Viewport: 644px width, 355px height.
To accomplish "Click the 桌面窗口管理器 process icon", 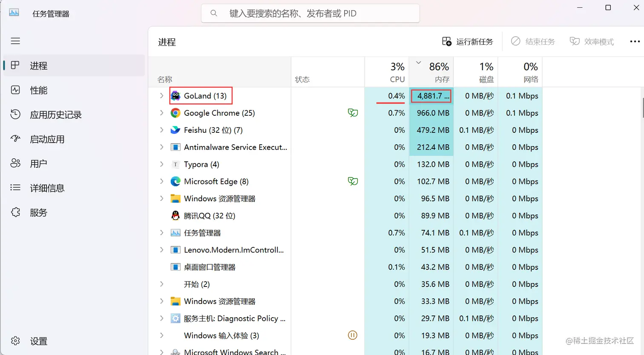I will (175, 267).
